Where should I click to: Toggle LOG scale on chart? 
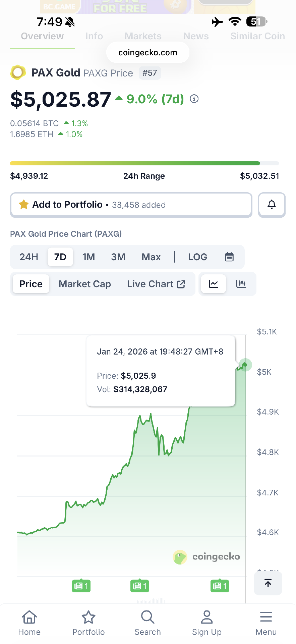pyautogui.click(x=197, y=257)
